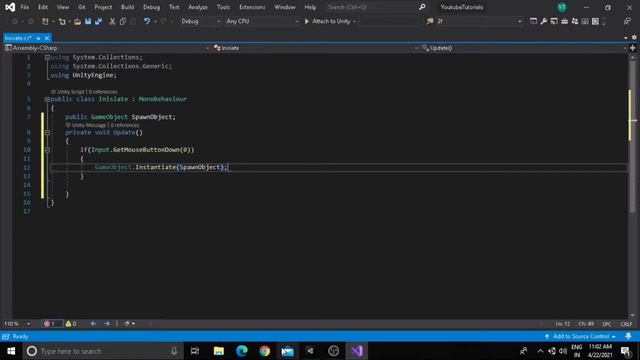Click the Save All icon
640x360 pixels.
coord(98,21)
